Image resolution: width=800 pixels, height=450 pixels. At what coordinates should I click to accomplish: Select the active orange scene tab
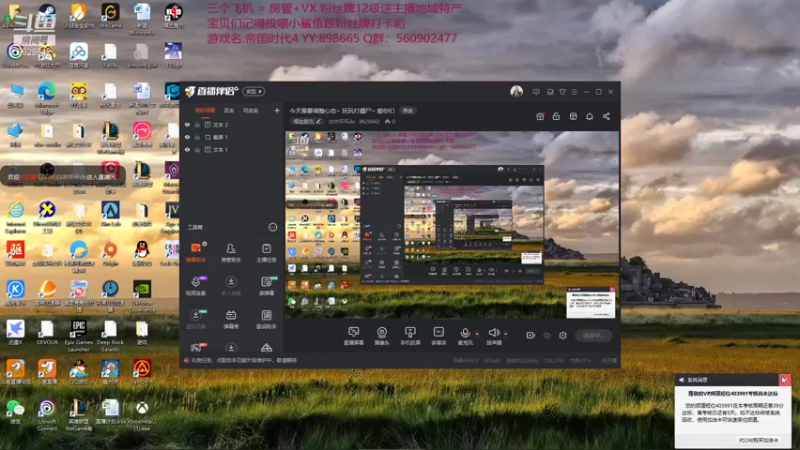tap(205, 110)
